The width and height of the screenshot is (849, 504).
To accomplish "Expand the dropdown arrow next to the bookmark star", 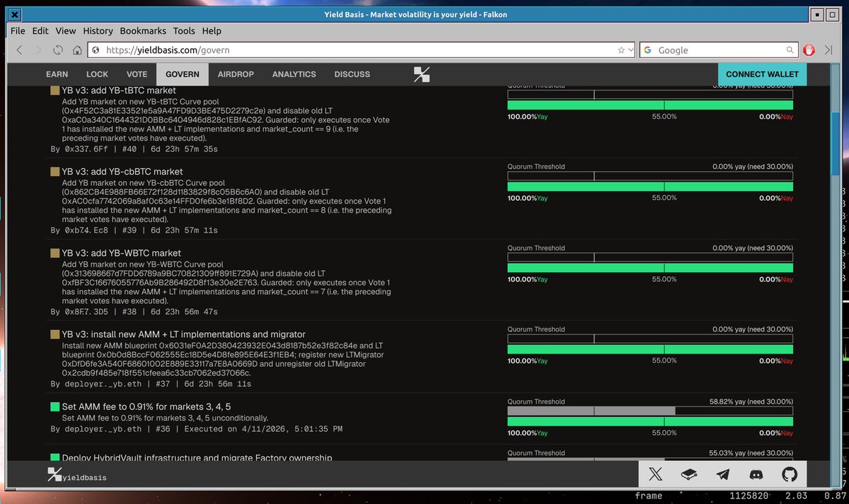I will pos(630,51).
